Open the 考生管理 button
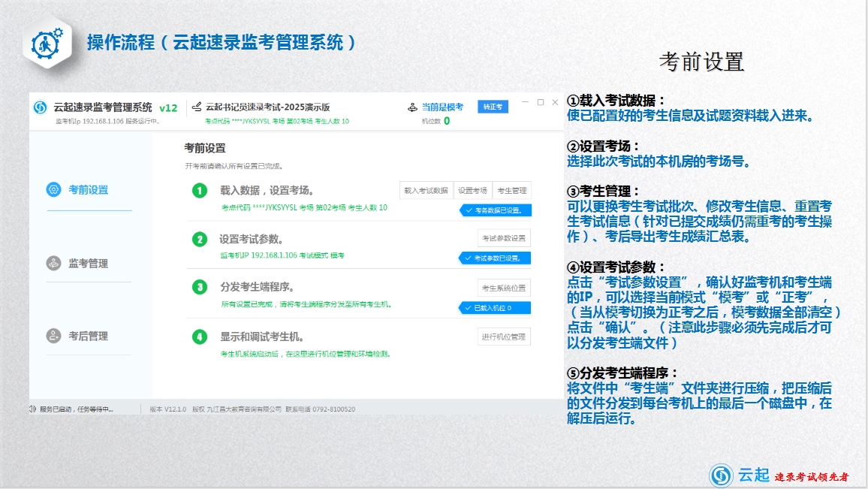Viewport: 868px width, 489px height. pyautogui.click(x=512, y=191)
